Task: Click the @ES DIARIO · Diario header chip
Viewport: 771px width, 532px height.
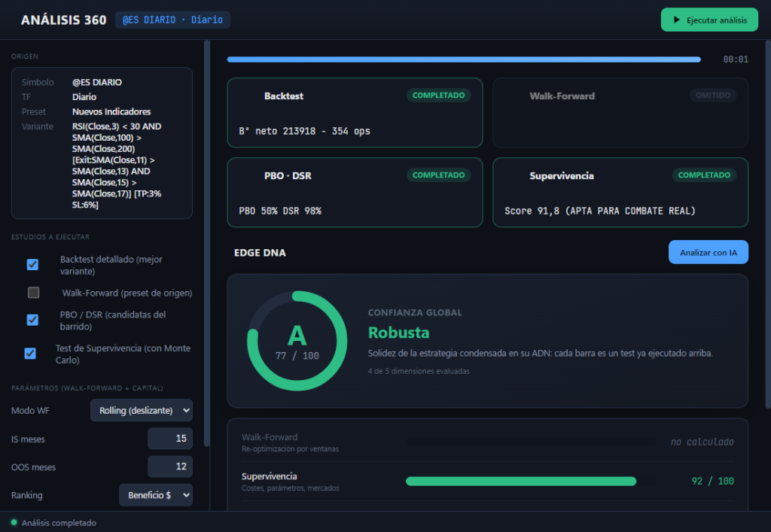Action: click(172, 20)
